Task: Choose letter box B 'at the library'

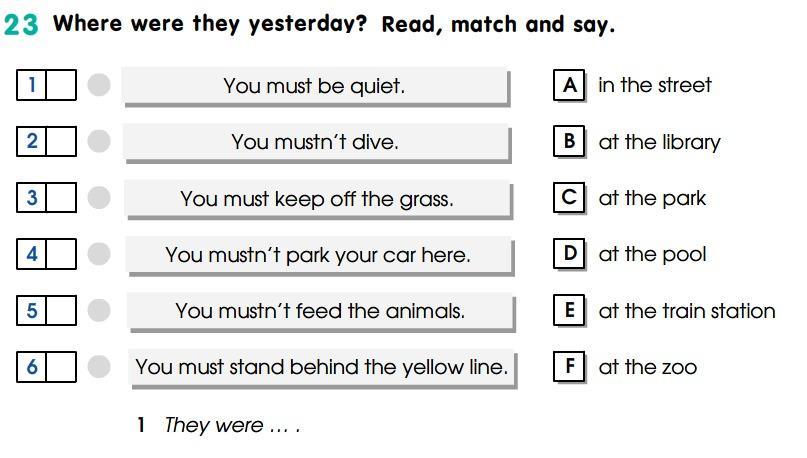Action: click(569, 141)
